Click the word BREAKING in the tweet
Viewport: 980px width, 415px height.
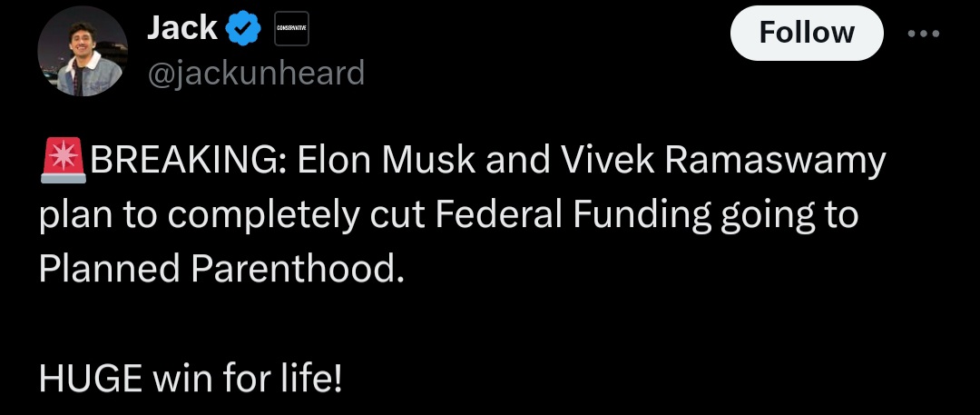point(187,163)
